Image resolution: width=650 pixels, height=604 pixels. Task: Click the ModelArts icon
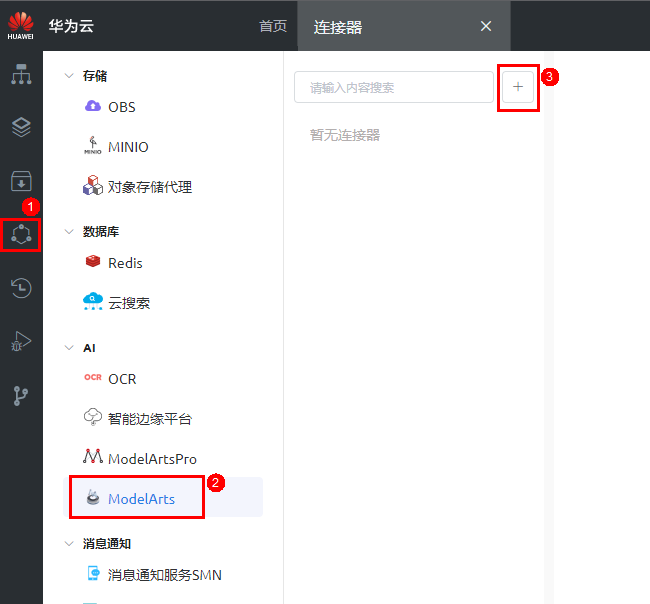[x=93, y=497]
